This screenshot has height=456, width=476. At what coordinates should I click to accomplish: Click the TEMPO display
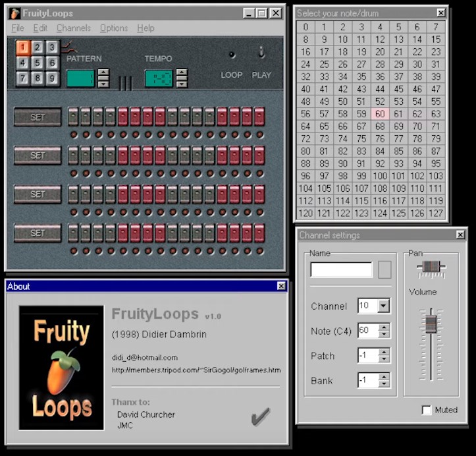tap(159, 78)
